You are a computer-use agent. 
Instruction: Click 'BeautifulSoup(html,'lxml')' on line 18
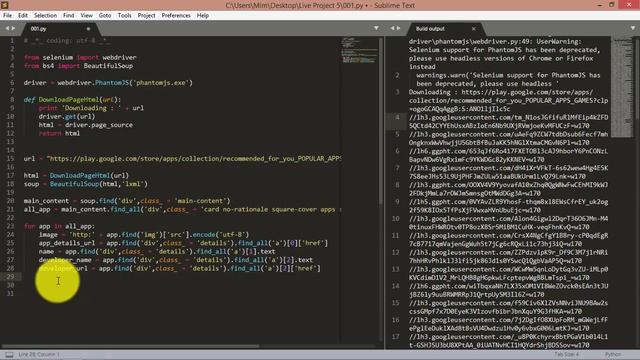99,184
